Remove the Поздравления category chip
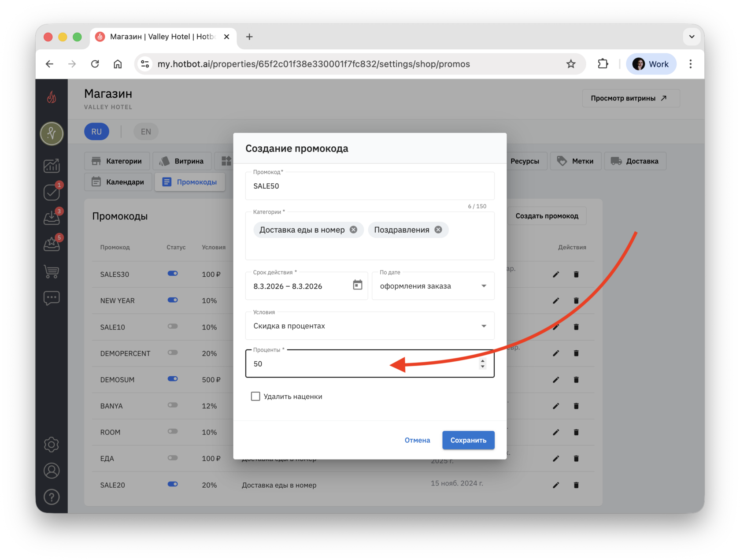Image resolution: width=740 pixels, height=560 pixels. pyautogui.click(x=438, y=230)
